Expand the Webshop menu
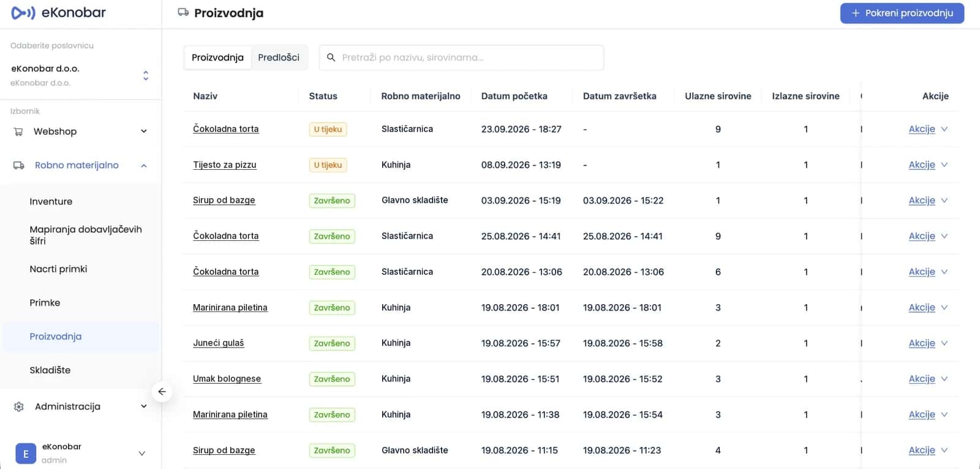Image resolution: width=980 pixels, height=469 pixels. point(80,131)
